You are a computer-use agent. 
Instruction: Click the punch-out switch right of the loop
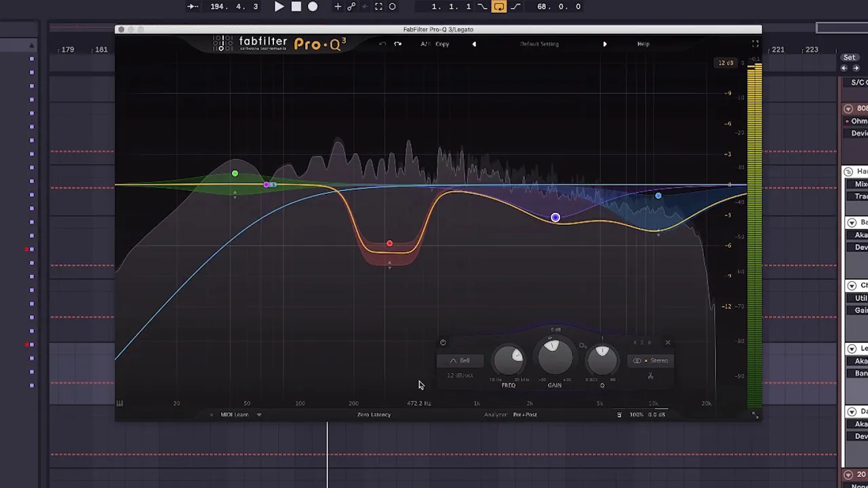pos(515,7)
